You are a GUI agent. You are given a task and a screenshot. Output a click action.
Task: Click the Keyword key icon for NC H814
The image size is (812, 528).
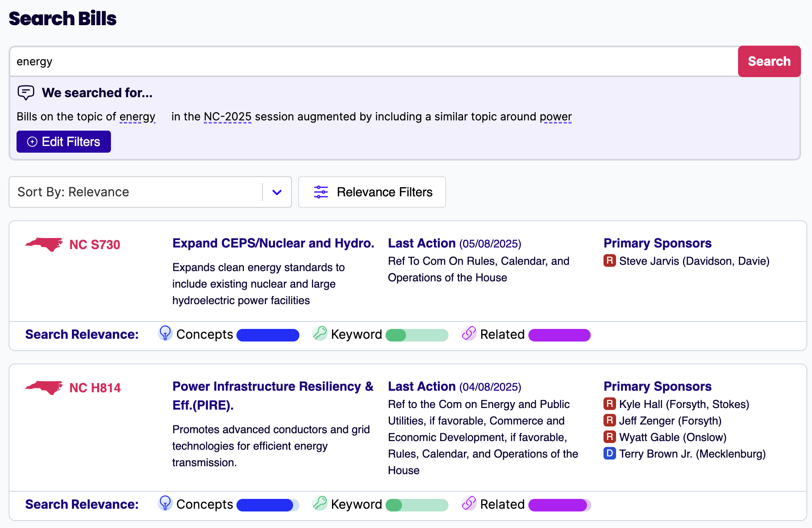(x=320, y=503)
